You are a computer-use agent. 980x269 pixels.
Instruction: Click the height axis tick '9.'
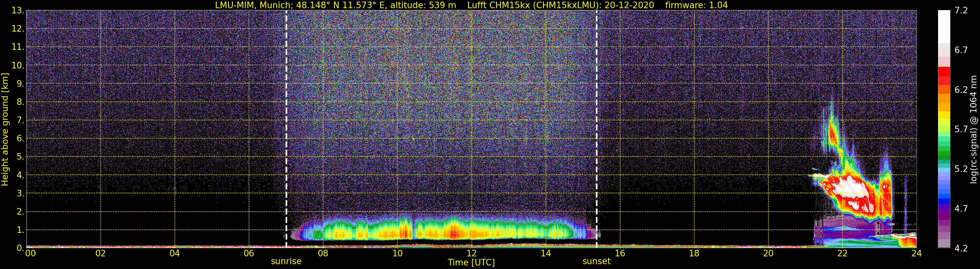coord(20,84)
